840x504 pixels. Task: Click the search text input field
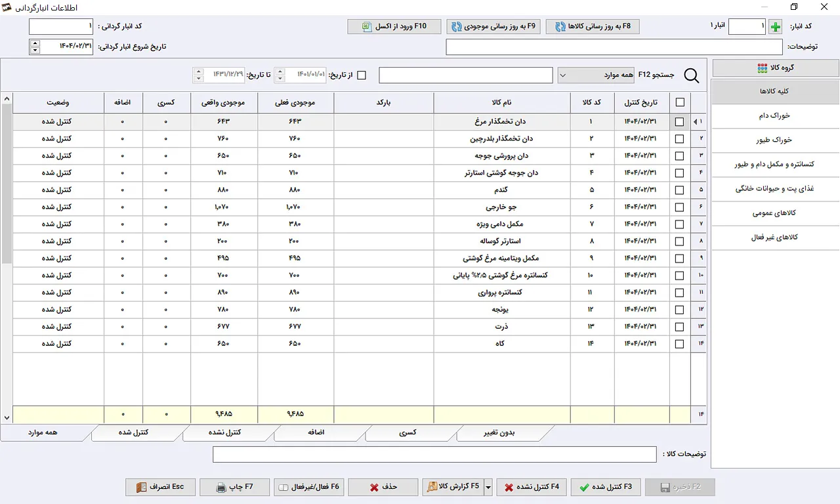(466, 75)
